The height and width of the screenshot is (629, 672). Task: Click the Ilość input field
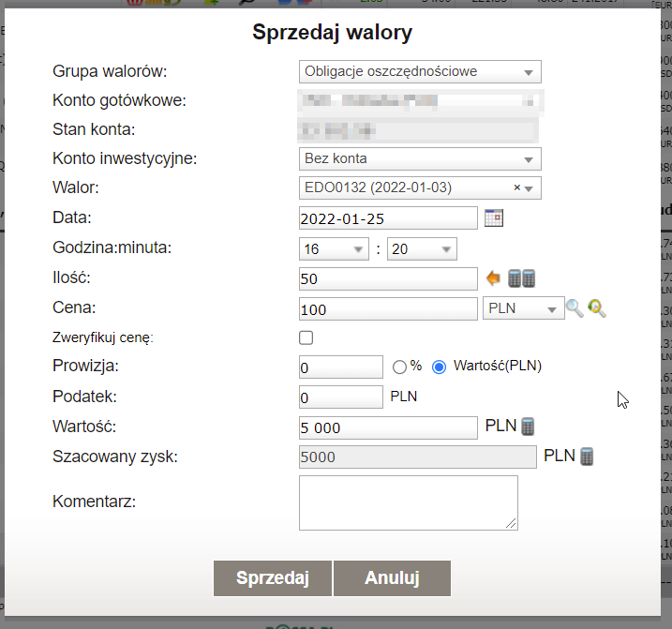pos(388,278)
